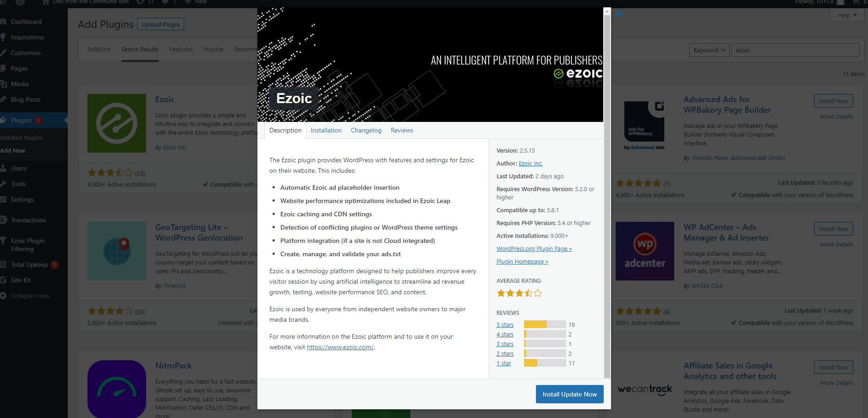This screenshot has width=868, height=418.
Task: Click the home icon in admin bar
Action: coord(45,2)
